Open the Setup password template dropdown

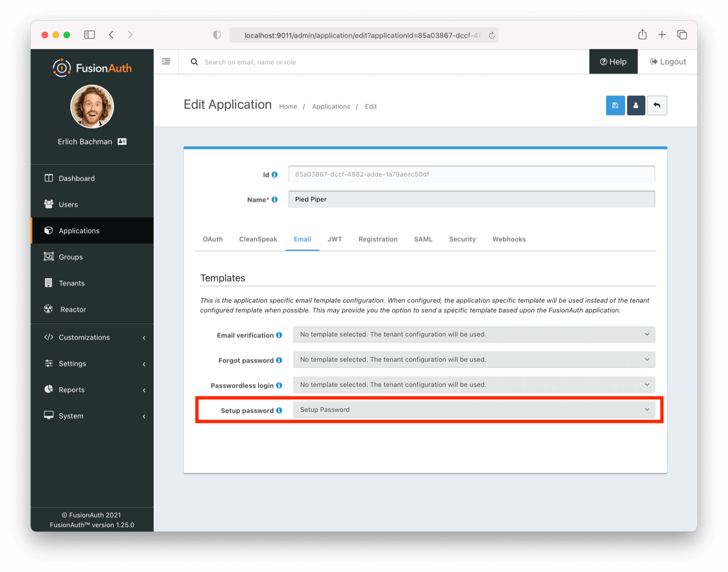pos(474,410)
